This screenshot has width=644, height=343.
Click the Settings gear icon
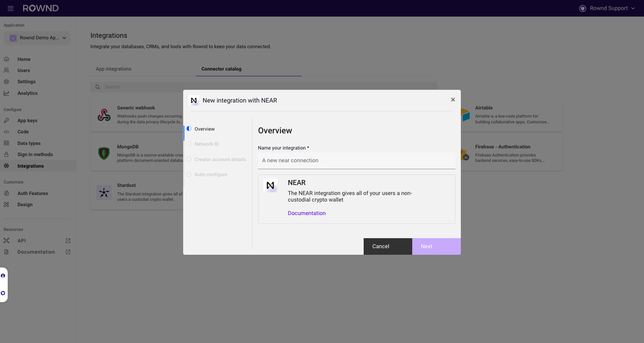(7, 82)
